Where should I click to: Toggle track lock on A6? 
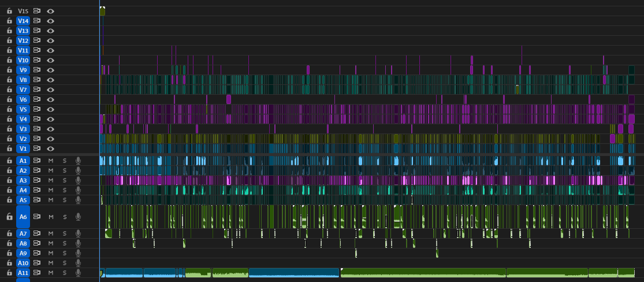coord(9,217)
